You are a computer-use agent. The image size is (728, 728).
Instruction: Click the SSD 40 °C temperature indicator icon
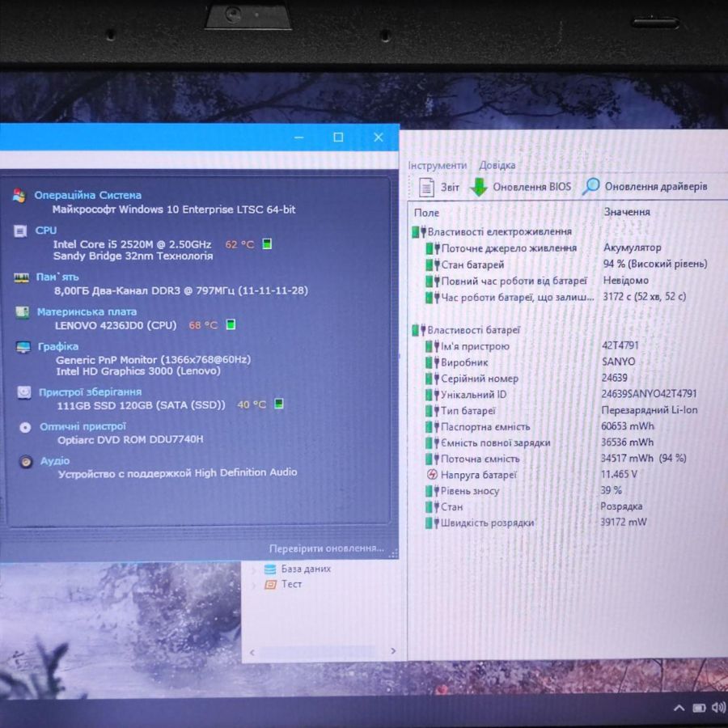coord(278,404)
